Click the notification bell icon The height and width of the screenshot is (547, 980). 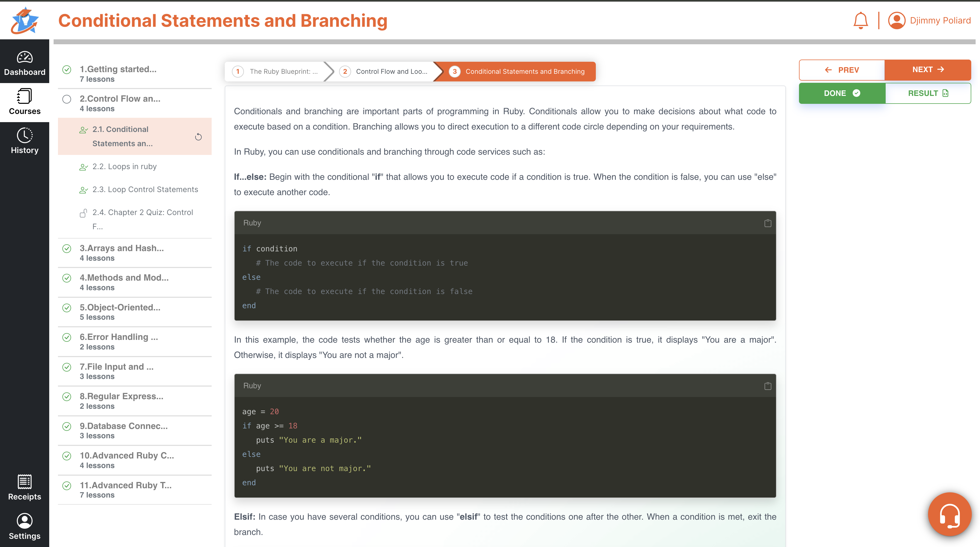[x=861, y=20]
